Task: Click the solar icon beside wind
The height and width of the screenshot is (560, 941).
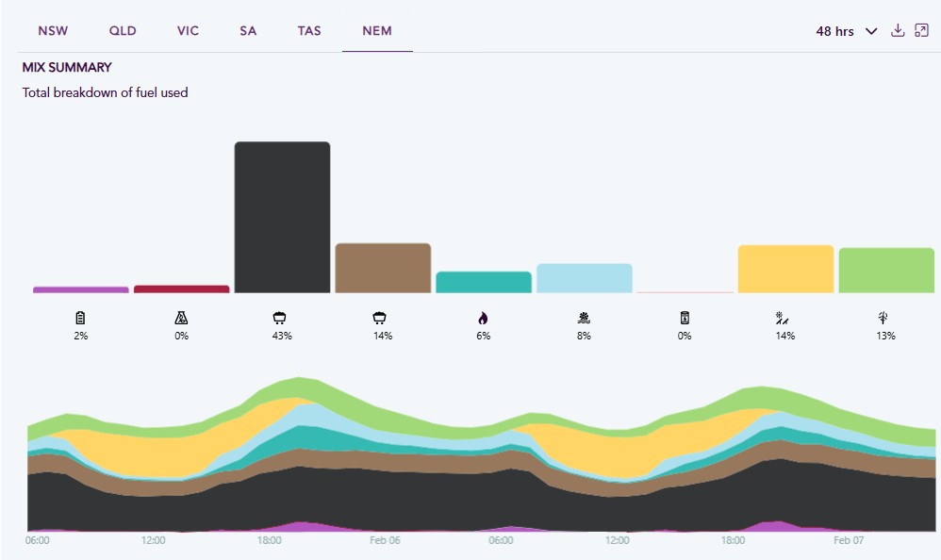Action: pyautogui.click(x=784, y=319)
